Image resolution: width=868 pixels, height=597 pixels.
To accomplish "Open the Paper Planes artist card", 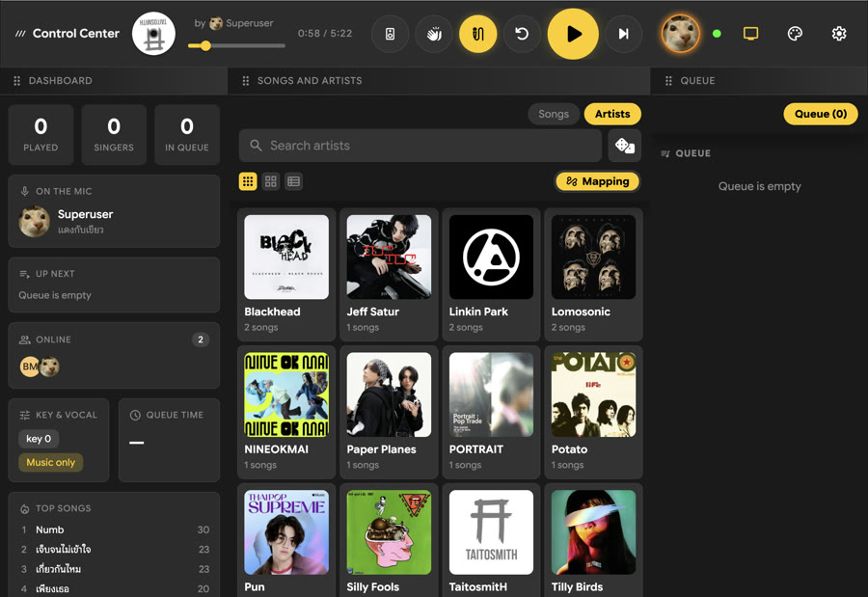I will 389,413.
